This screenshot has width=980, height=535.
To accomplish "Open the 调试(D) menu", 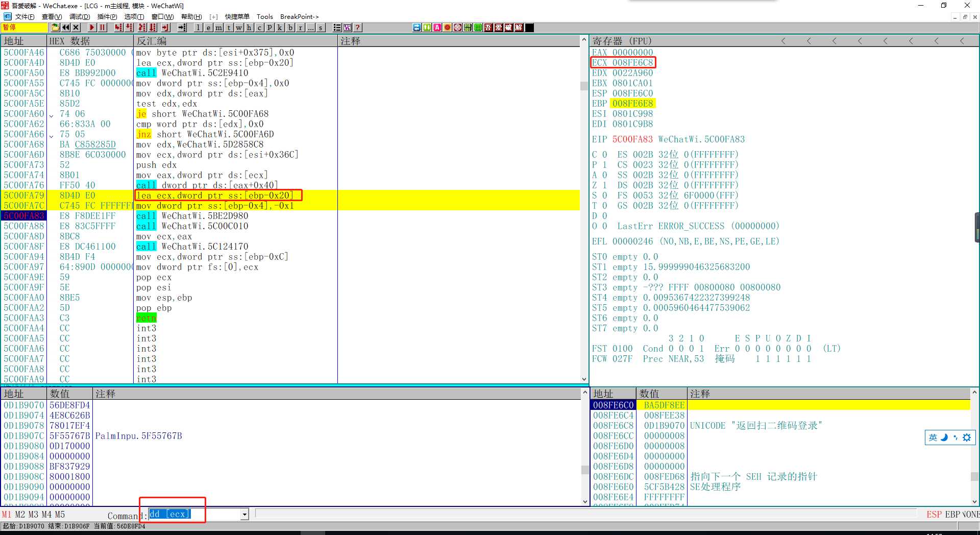I will [x=79, y=17].
